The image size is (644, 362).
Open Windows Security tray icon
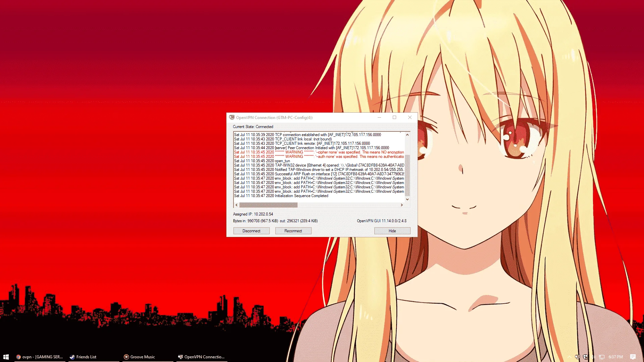pos(585,357)
